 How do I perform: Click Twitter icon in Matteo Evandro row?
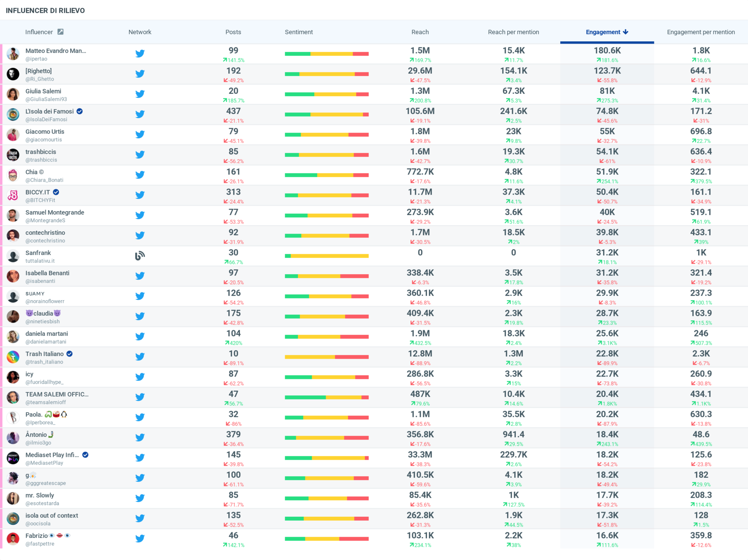click(140, 54)
